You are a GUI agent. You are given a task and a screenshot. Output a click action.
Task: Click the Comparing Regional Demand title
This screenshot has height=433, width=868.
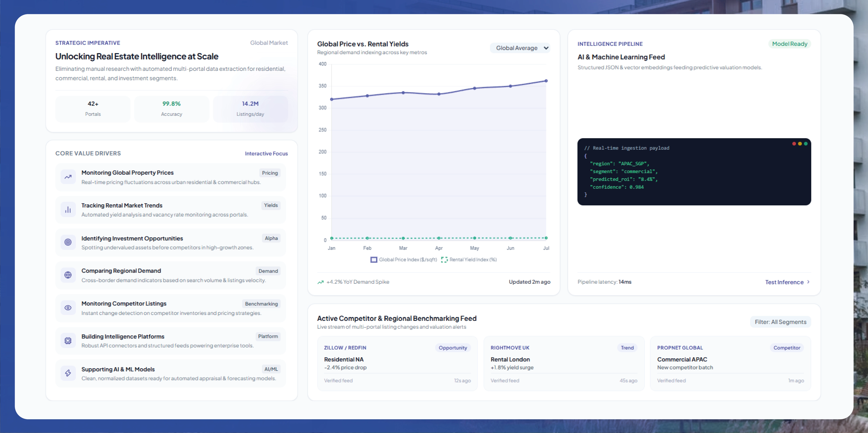pyautogui.click(x=121, y=271)
